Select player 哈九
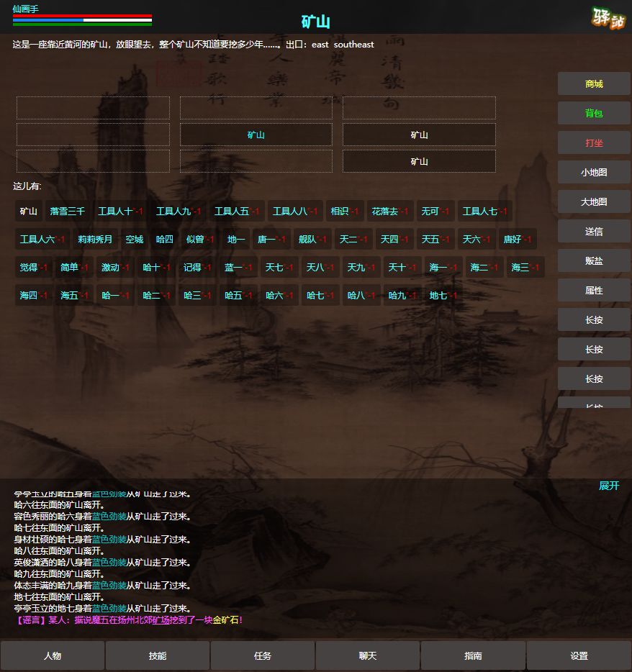The height and width of the screenshot is (672, 632). 402,295
